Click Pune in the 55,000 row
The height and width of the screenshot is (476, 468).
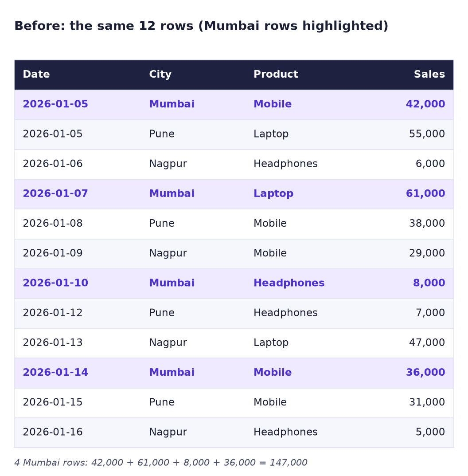click(162, 134)
